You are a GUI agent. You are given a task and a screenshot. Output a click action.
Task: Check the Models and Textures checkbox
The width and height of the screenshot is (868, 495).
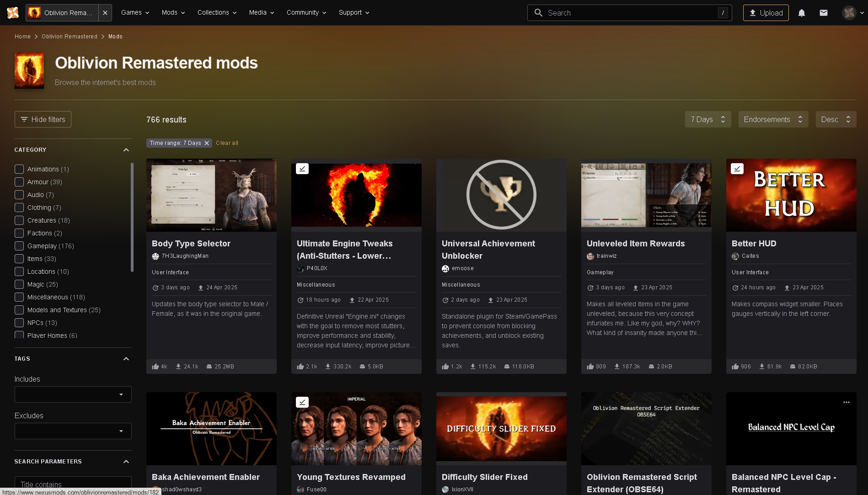click(19, 310)
